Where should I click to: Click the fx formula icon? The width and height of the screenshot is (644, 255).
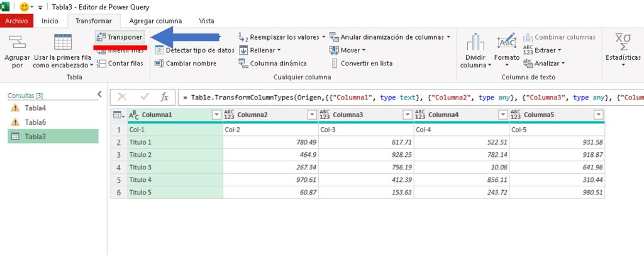(x=164, y=97)
